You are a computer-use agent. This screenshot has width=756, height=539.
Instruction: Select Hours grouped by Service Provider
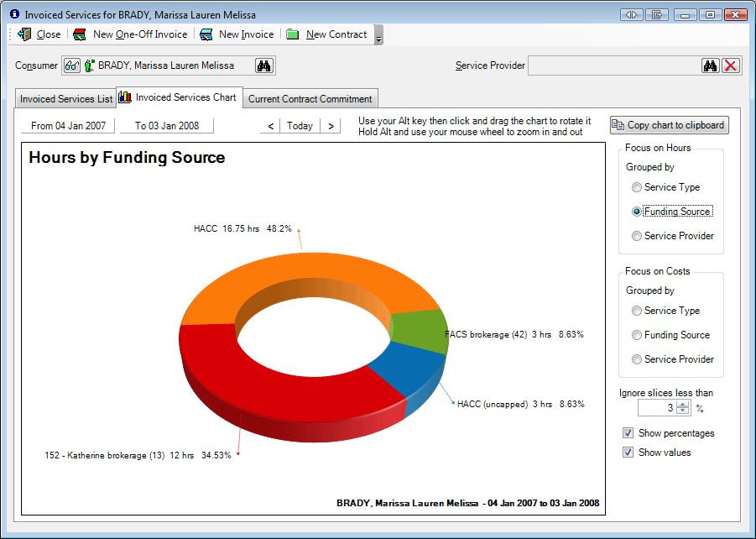click(673, 236)
